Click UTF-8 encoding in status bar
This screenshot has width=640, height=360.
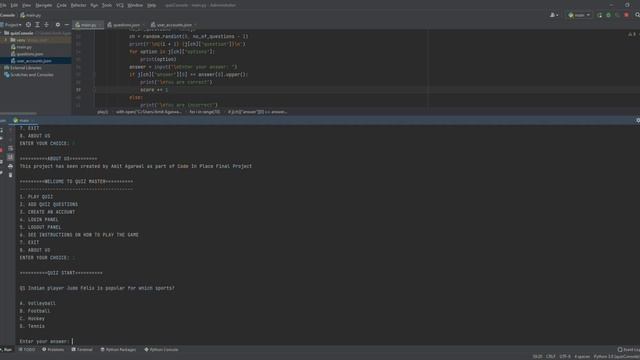565,357
